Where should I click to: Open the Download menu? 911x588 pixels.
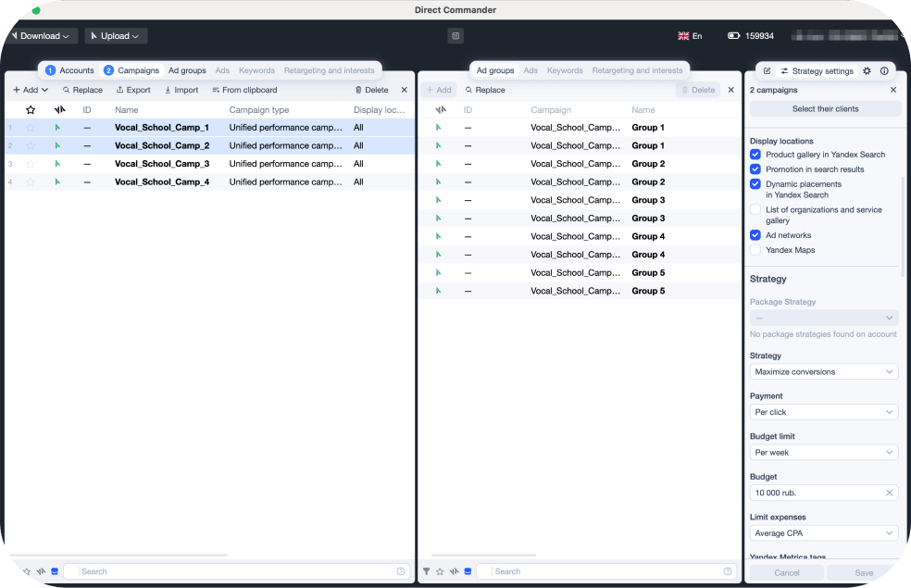click(x=41, y=36)
